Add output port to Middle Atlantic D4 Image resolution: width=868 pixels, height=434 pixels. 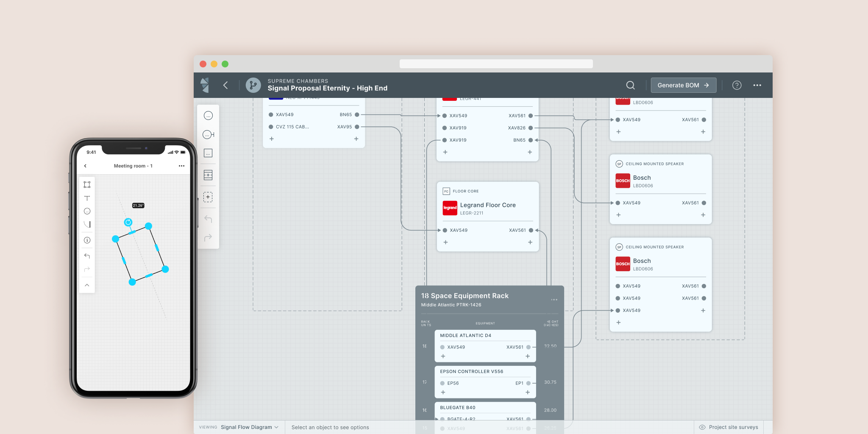coord(528,356)
